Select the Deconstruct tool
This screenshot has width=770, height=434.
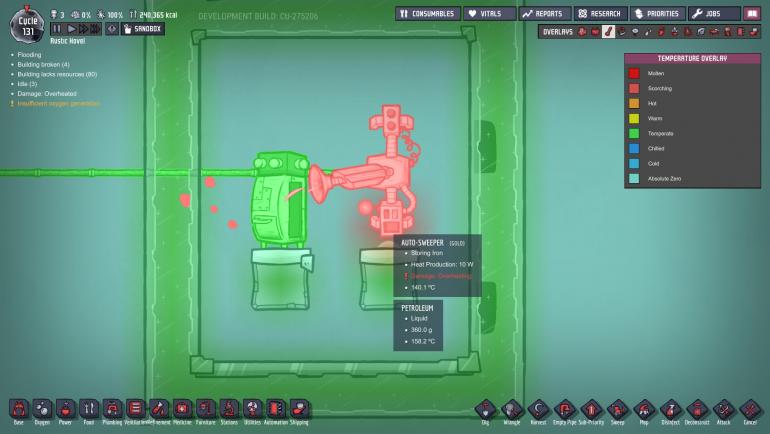[x=697, y=409]
